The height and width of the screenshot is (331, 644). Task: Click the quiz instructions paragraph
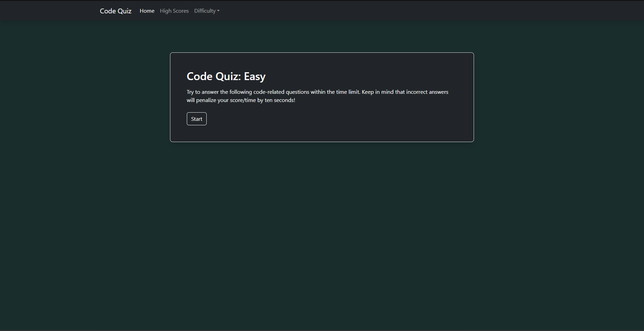[317, 96]
